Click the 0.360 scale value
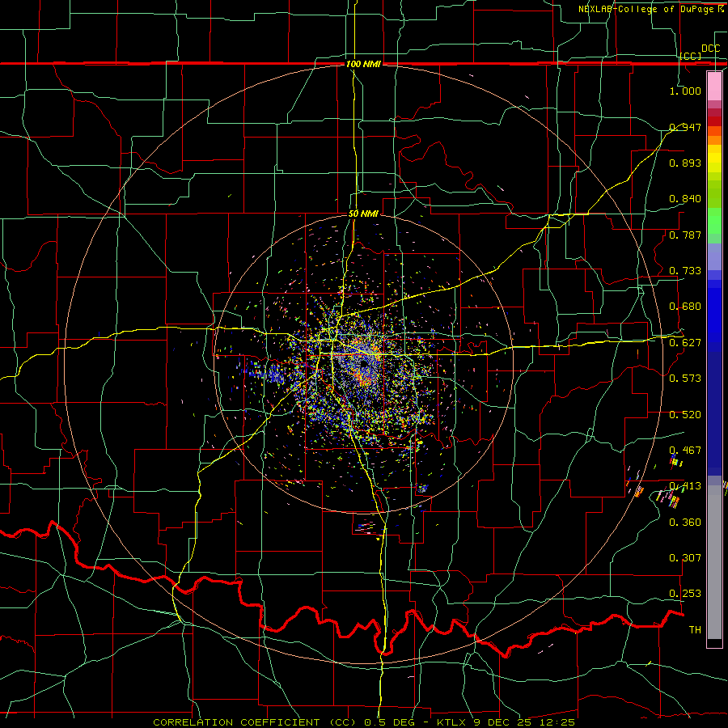The height and width of the screenshot is (728, 728). pyautogui.click(x=685, y=523)
